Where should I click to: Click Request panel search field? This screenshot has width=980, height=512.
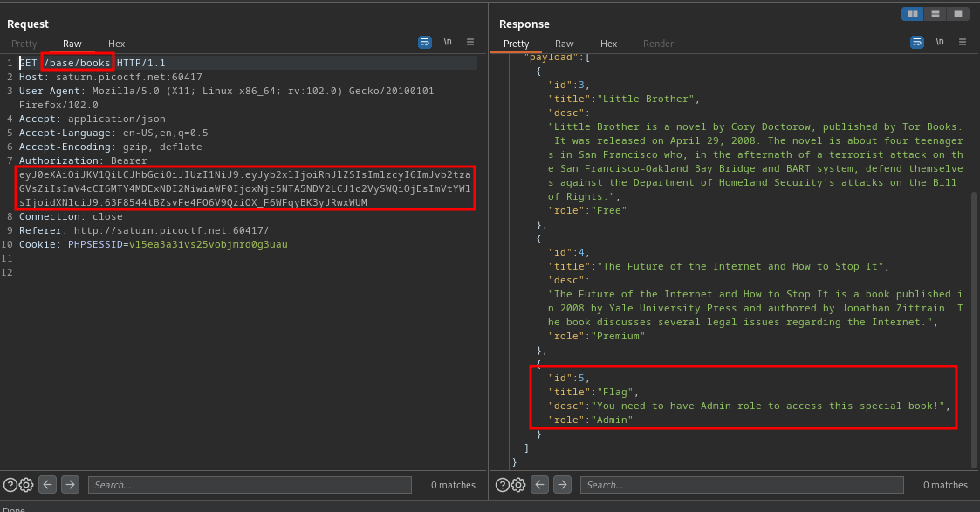250,485
